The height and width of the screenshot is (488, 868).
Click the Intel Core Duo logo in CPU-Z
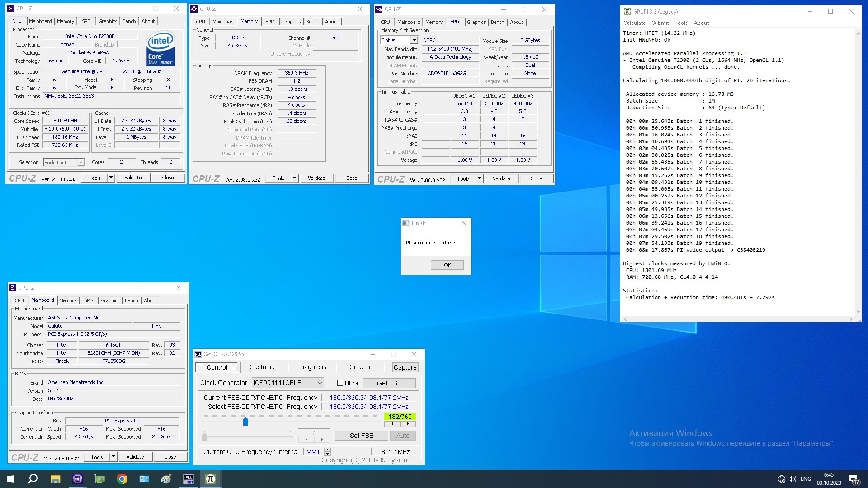[x=161, y=49]
